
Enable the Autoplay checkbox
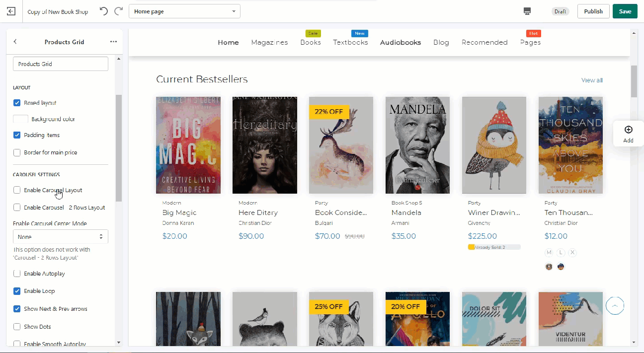(17, 274)
